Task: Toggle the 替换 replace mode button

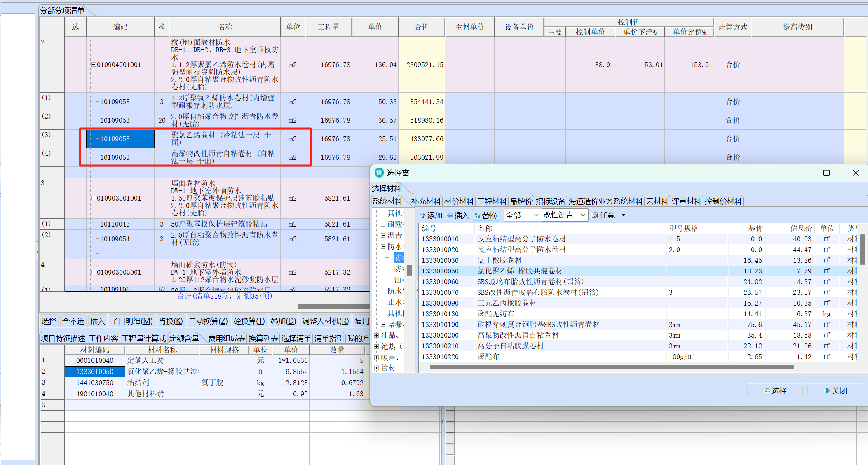Action: point(486,215)
